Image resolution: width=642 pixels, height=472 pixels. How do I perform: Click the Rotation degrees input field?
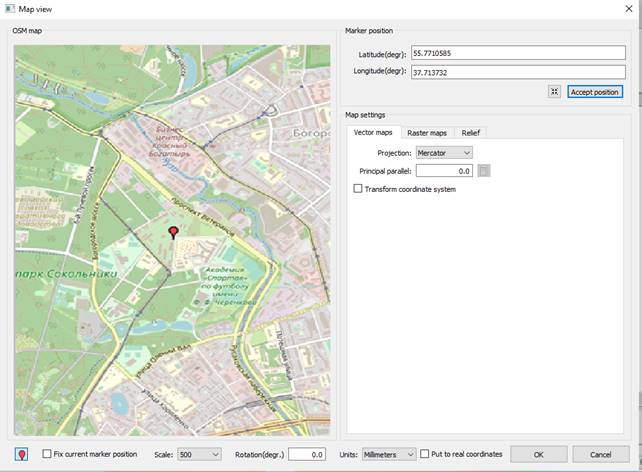[305, 454]
